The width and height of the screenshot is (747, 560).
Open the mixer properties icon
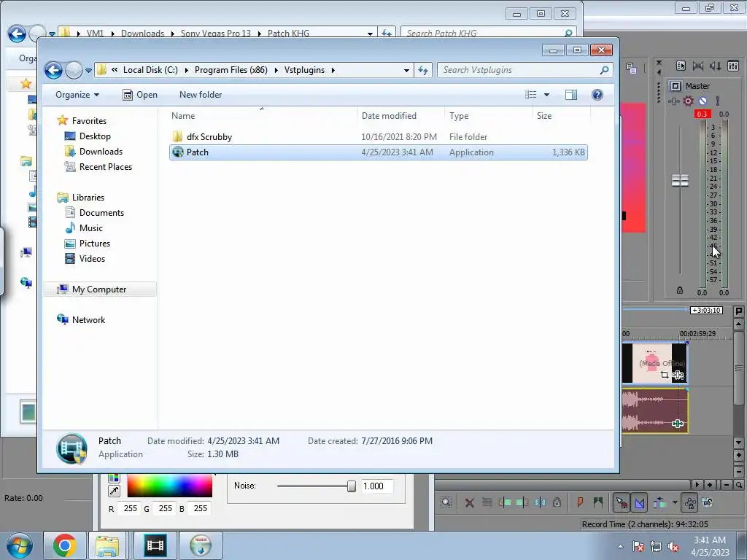point(681,66)
